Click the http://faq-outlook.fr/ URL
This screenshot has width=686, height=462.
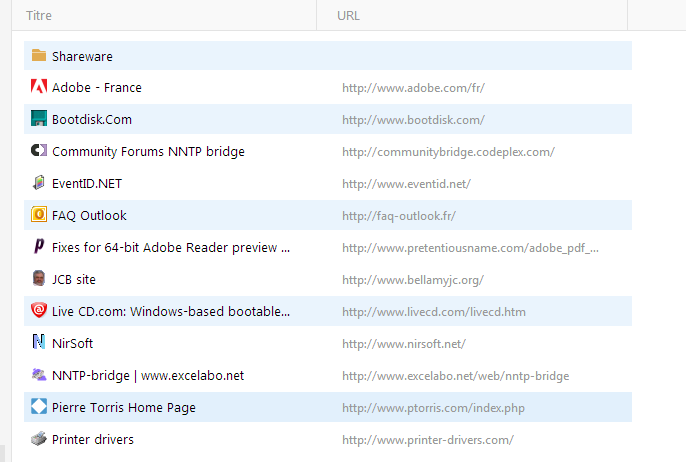point(399,216)
